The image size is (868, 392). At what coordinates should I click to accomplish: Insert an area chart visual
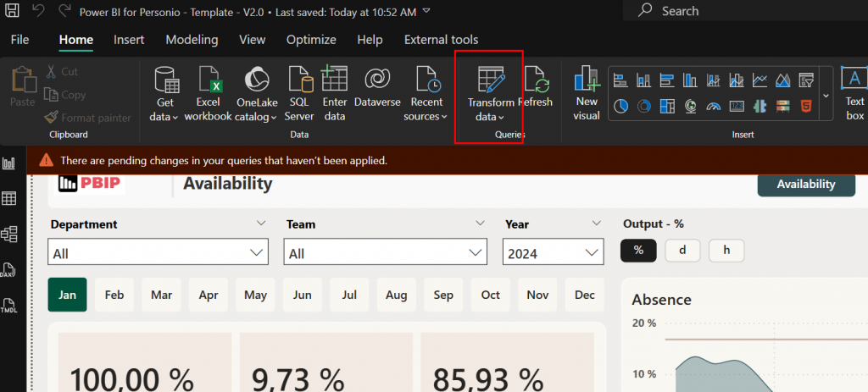click(x=782, y=80)
